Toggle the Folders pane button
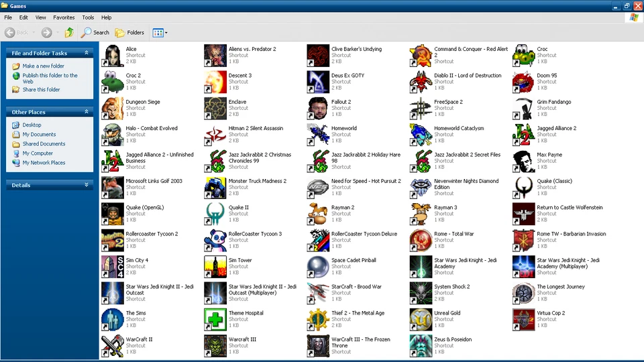The image size is (644, 362). (129, 32)
